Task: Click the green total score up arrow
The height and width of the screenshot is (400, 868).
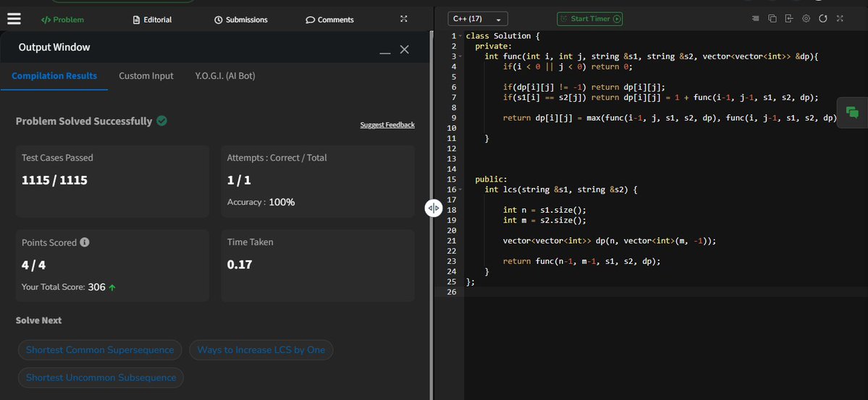Action: (112, 288)
